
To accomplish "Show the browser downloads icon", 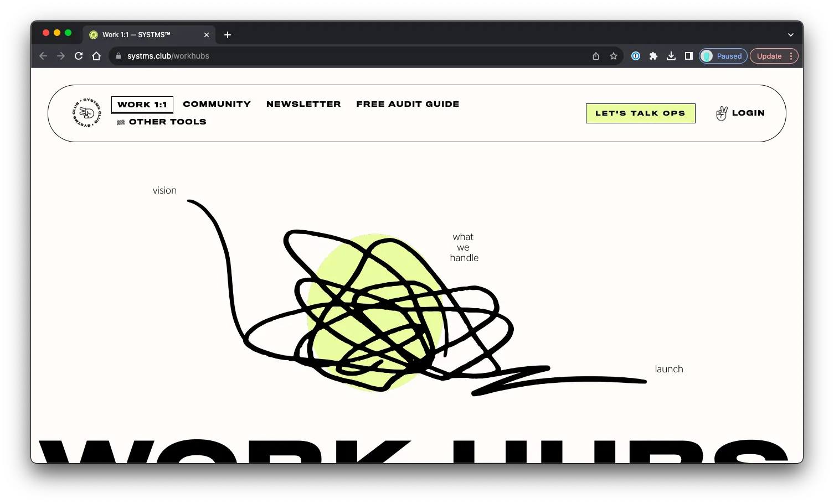I will tap(671, 56).
